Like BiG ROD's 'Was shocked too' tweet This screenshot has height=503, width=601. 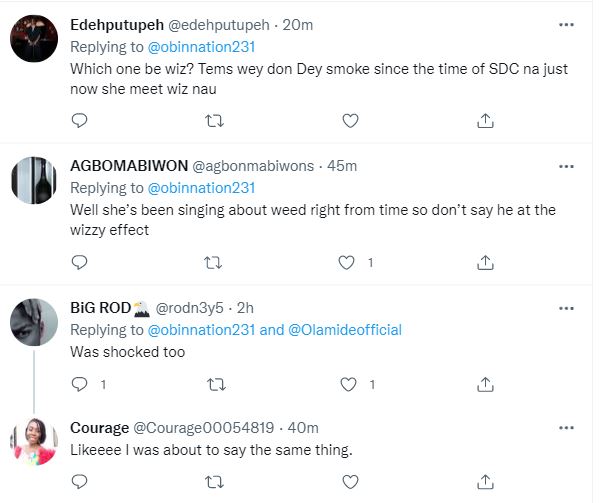click(350, 383)
